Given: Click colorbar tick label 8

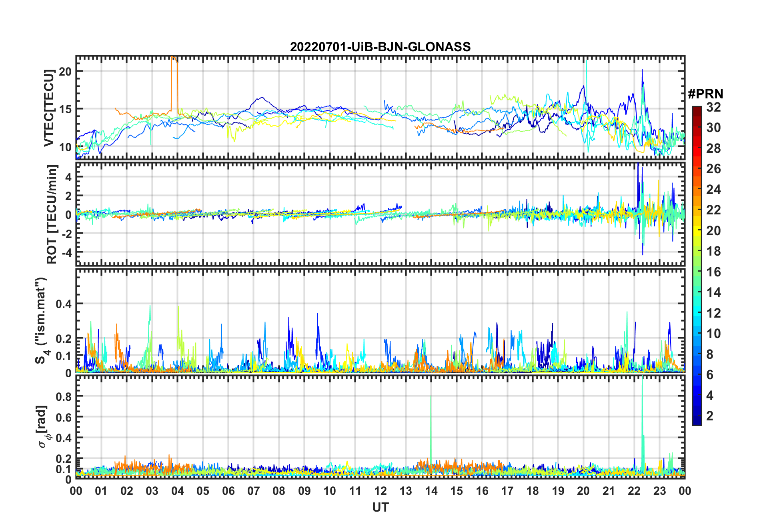Looking at the screenshot, I should click(710, 354).
